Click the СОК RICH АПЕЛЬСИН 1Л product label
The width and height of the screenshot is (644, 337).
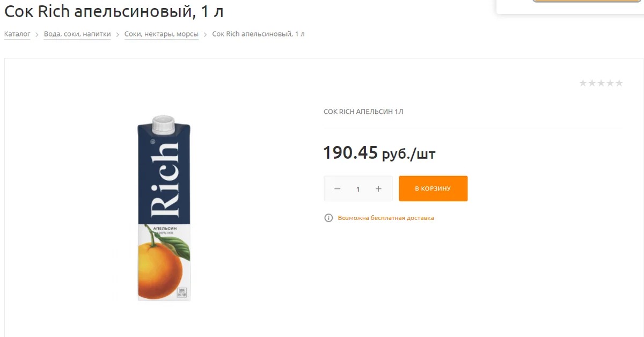(x=363, y=112)
